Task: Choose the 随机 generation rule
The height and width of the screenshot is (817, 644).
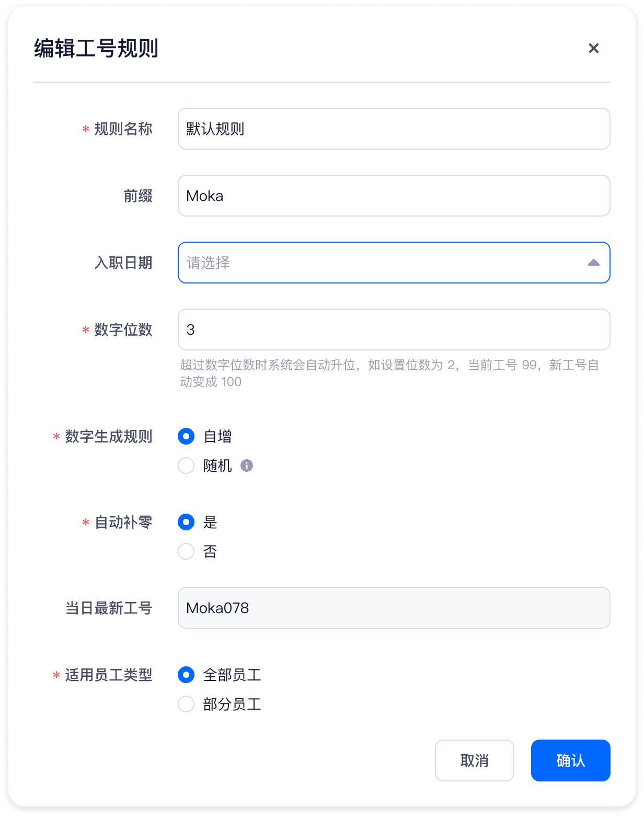Action: pyautogui.click(x=186, y=466)
